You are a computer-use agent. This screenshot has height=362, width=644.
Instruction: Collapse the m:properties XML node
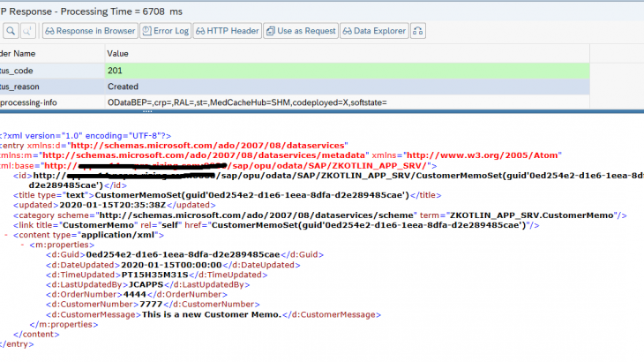[22, 245]
